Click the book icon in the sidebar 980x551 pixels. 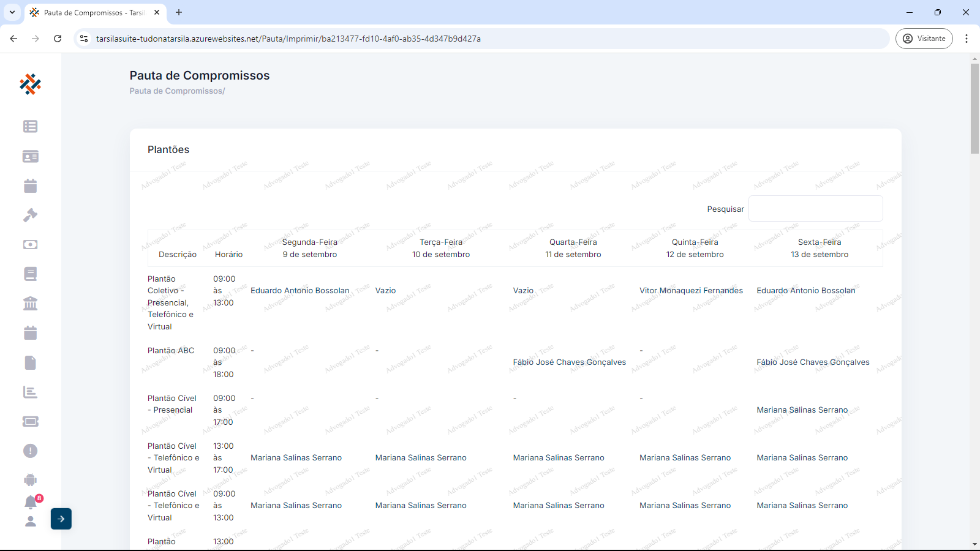point(30,274)
